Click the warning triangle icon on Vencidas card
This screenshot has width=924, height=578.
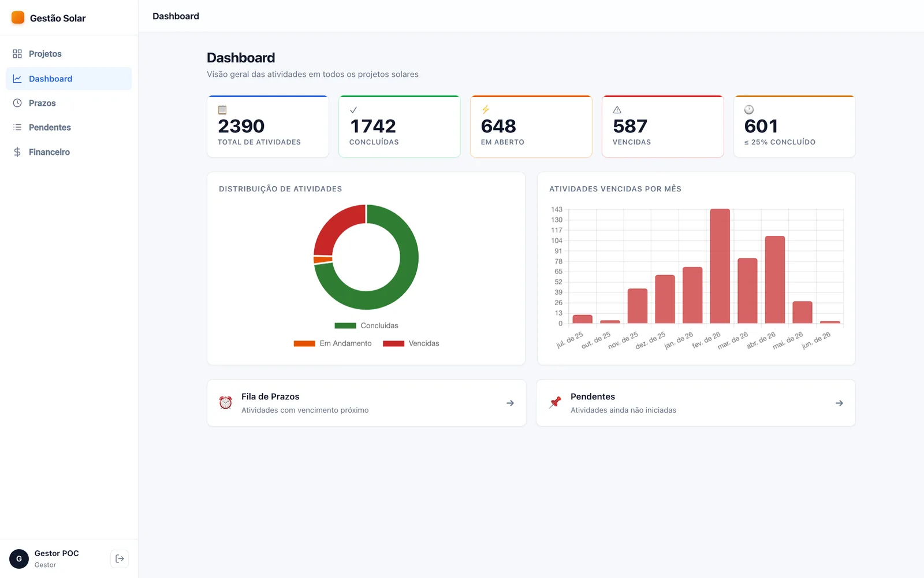(x=617, y=110)
